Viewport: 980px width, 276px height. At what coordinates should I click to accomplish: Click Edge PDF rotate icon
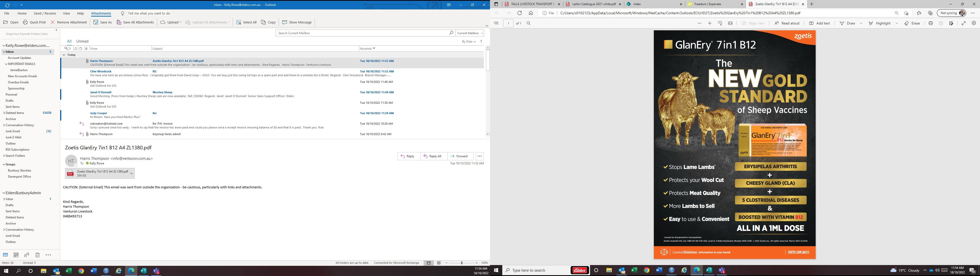(720, 23)
